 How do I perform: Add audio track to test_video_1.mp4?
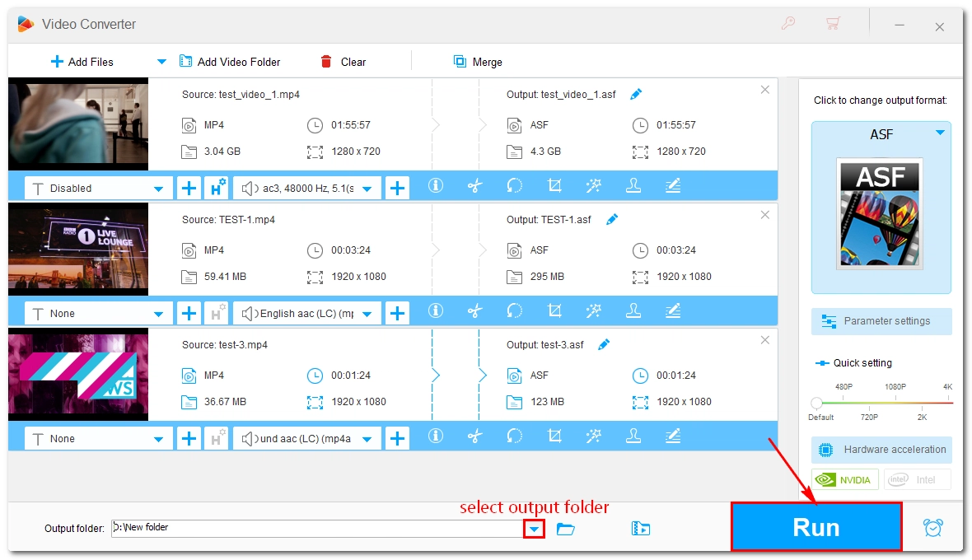397,188
